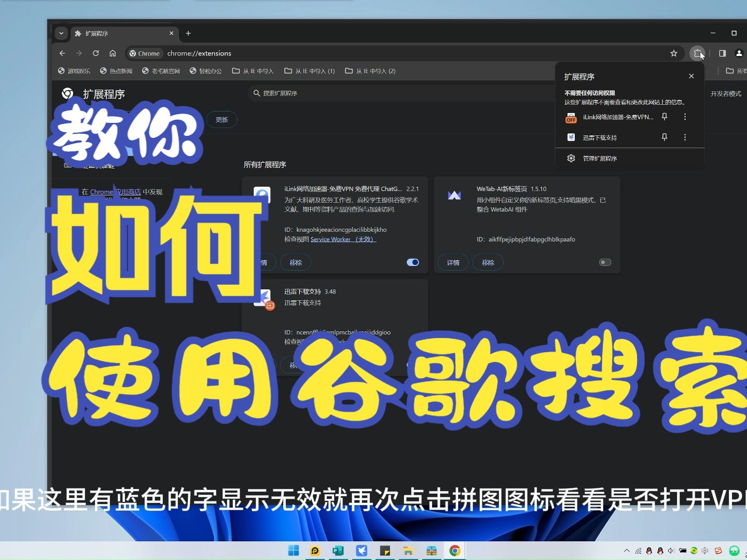
Task: Click iLink extension OFF icon in popup
Action: (x=571, y=118)
